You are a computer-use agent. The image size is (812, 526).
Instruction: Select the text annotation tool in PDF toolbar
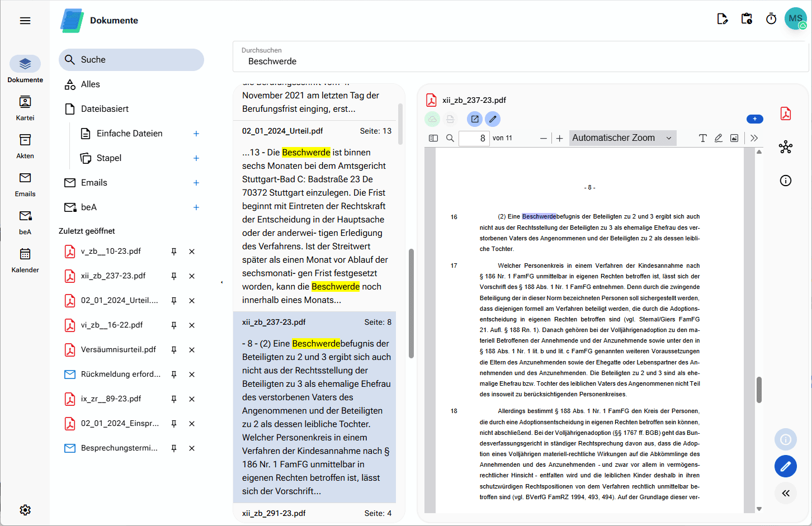click(x=703, y=138)
